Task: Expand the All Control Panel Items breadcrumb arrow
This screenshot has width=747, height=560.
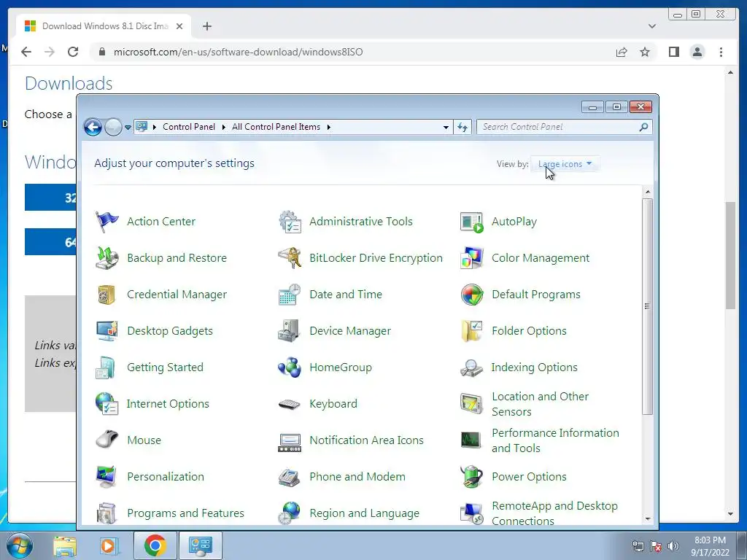Action: point(329,127)
